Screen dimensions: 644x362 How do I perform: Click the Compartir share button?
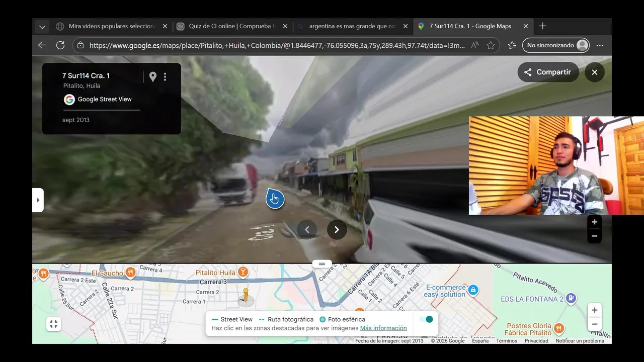coord(548,72)
